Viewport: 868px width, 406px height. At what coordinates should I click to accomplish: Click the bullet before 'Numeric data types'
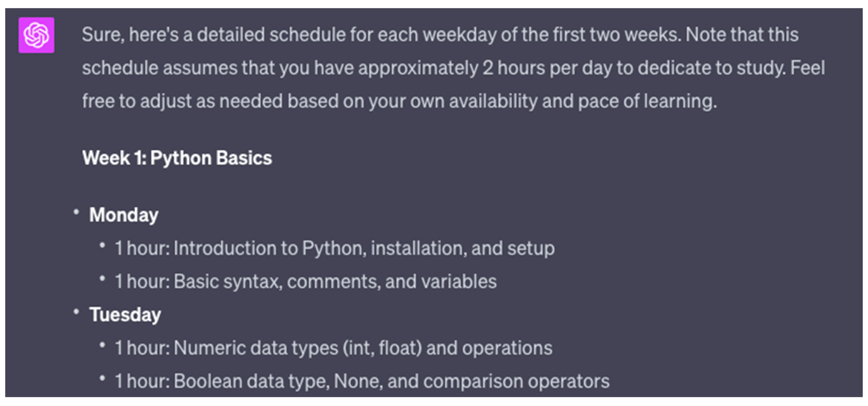102,345
